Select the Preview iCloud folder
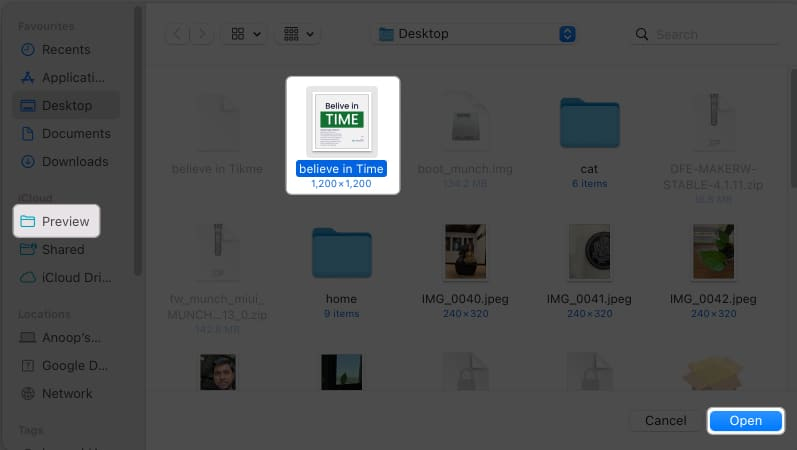 65,222
